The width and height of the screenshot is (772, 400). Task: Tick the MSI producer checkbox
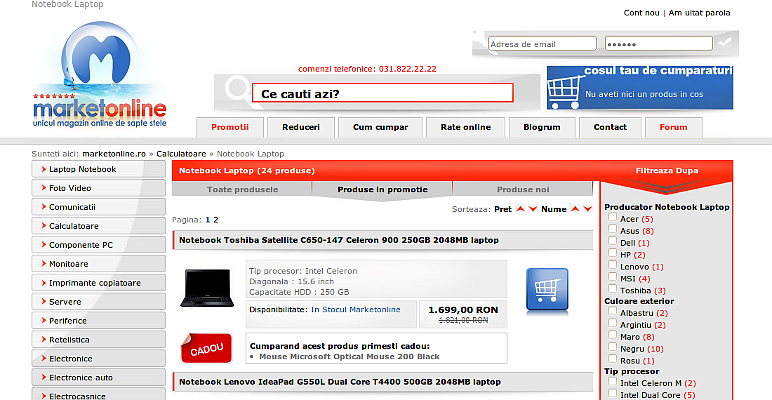coord(612,277)
